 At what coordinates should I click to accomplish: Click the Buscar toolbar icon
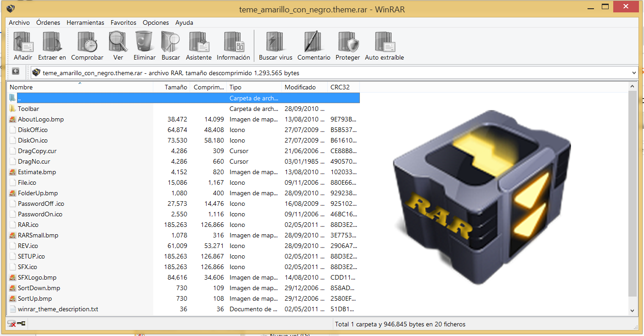pyautogui.click(x=171, y=42)
